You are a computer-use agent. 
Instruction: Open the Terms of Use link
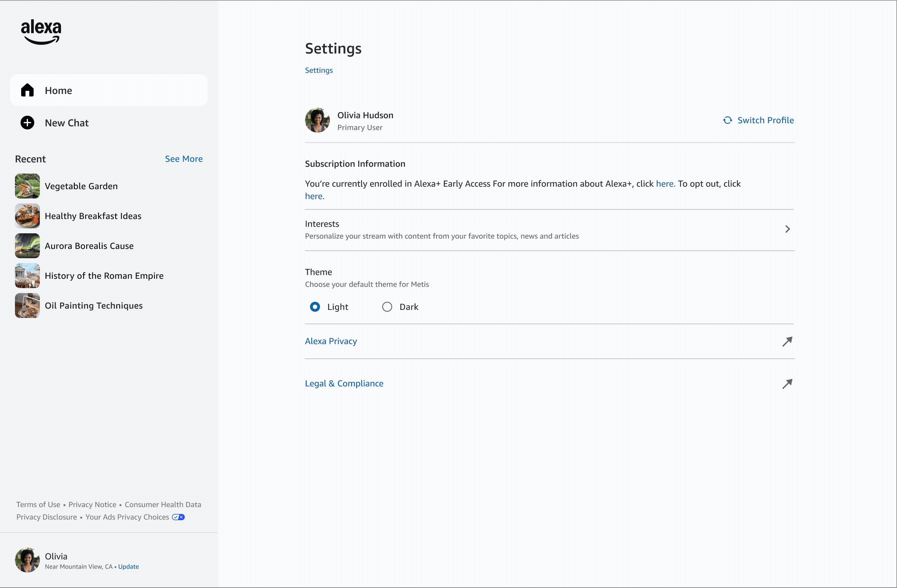(x=38, y=505)
